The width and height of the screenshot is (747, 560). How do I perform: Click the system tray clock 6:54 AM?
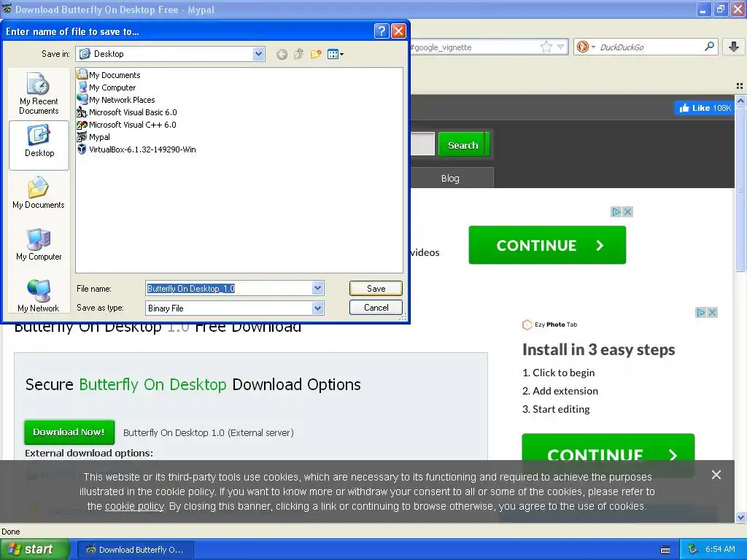720,549
